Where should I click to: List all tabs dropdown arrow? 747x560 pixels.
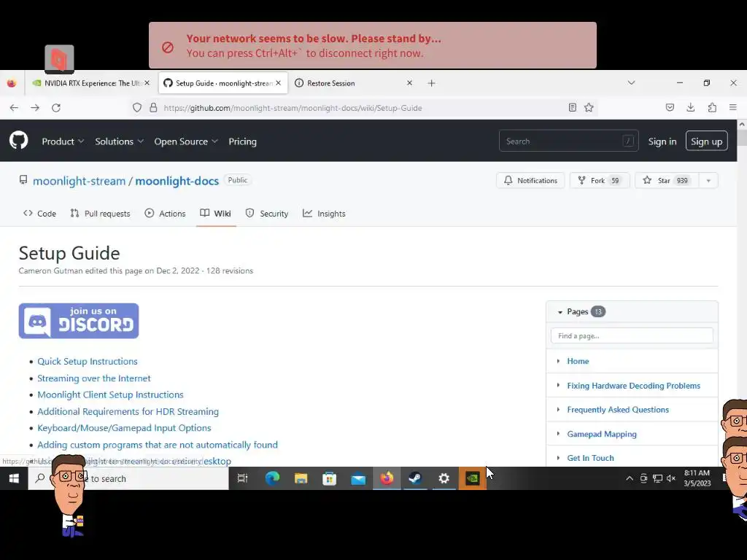631,83
